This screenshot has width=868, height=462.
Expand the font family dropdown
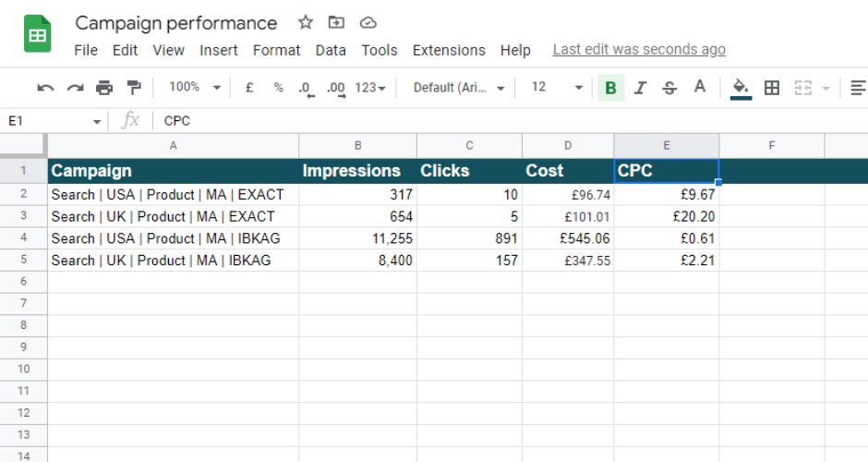tap(460, 88)
